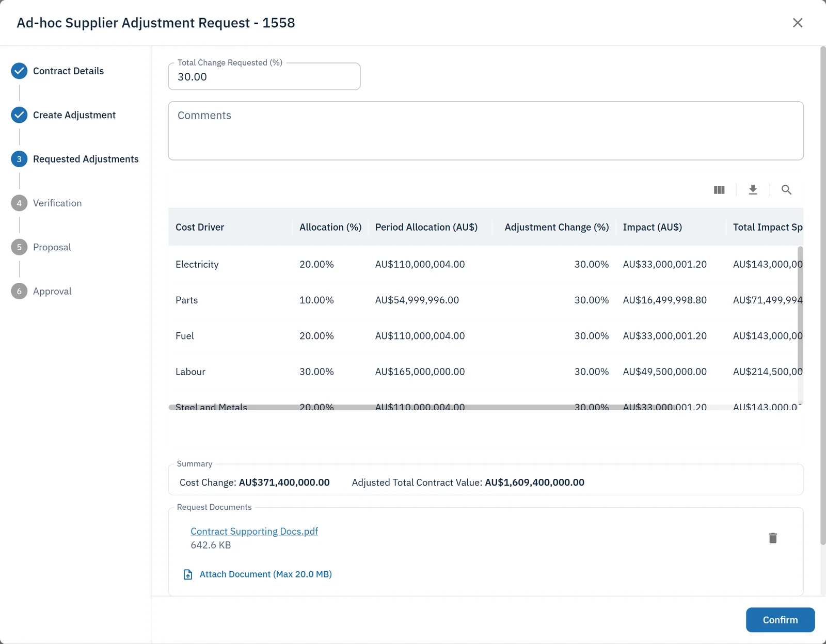Image resolution: width=826 pixels, height=644 pixels.
Task: Click Parts impact value AU$16,499,998.80
Action: (x=665, y=300)
